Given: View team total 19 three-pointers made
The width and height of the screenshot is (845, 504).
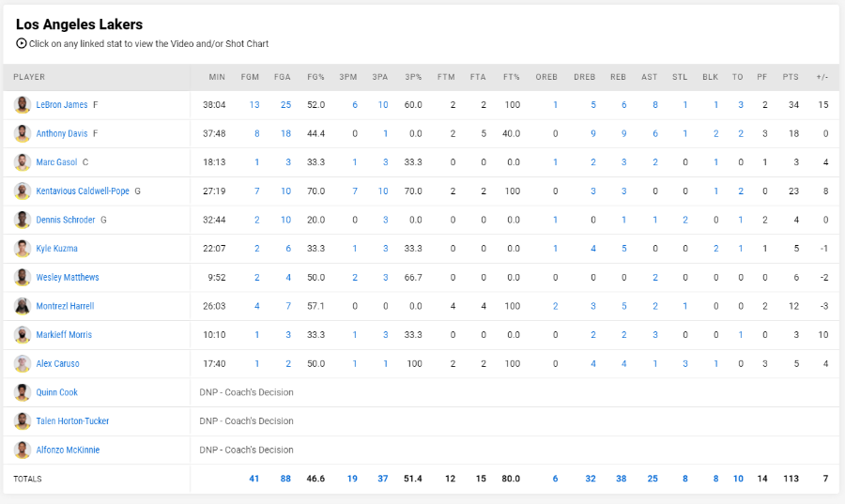Looking at the screenshot, I should pyautogui.click(x=352, y=478).
